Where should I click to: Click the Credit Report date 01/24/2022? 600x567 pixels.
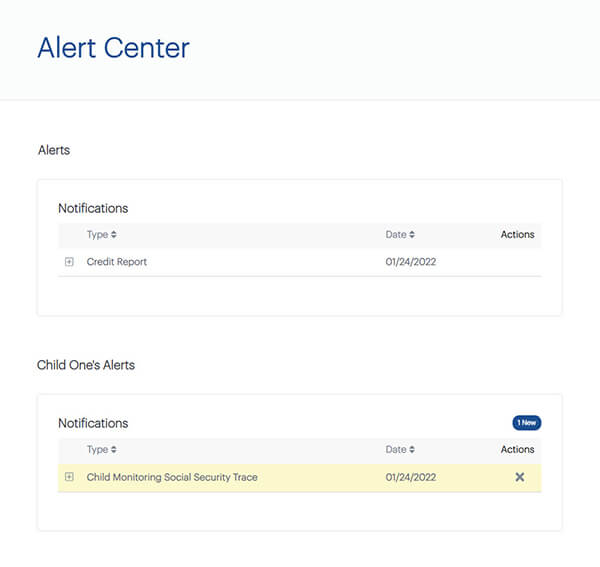[411, 262]
